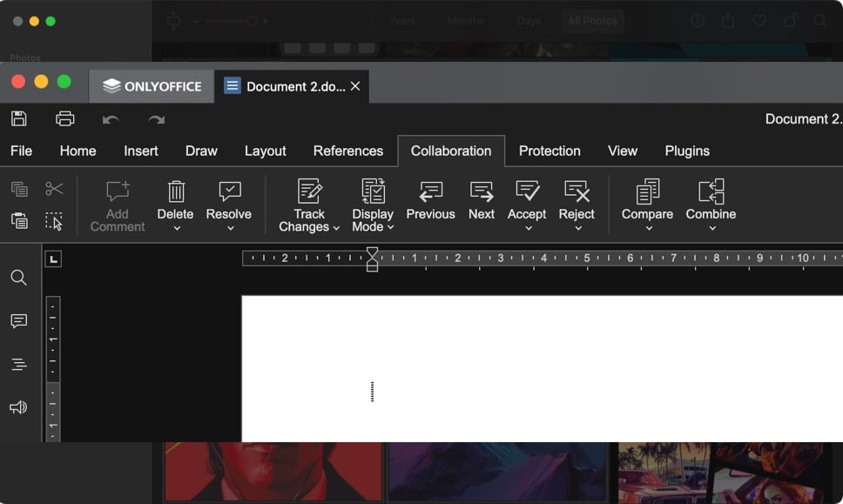Expand the Reject dropdown arrow
The image size is (843, 504).
578,228
